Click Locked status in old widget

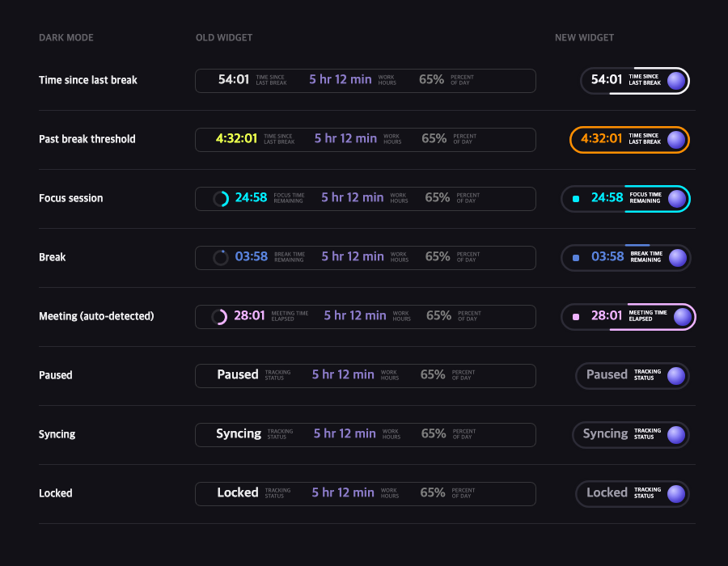[238, 492]
